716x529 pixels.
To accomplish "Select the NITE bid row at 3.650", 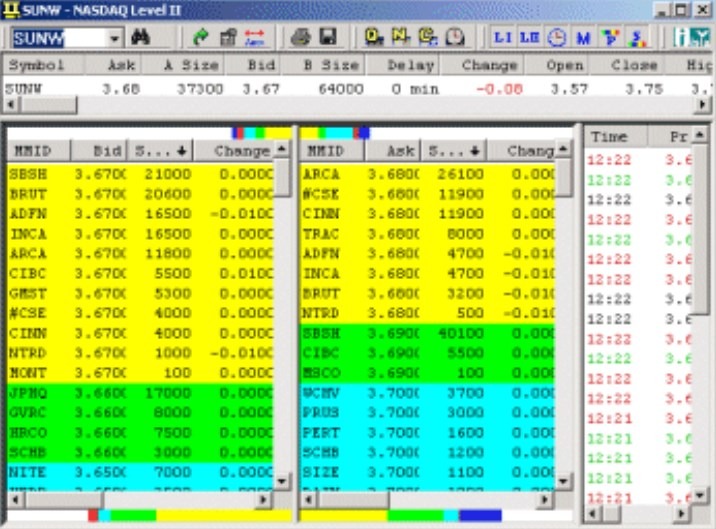I will tap(140, 472).
